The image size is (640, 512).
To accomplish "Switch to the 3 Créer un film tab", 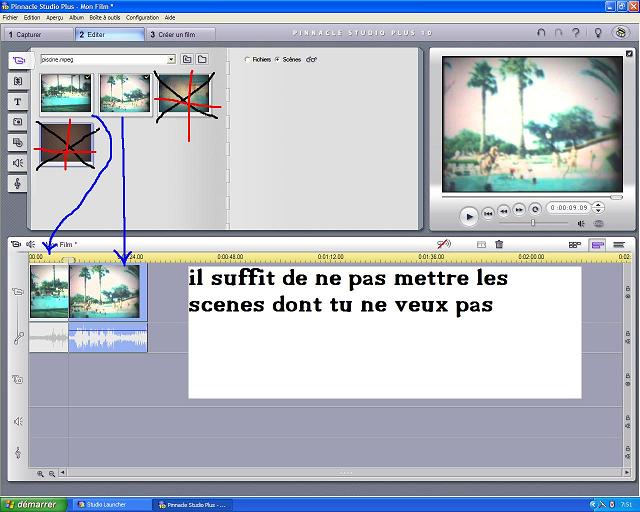I will point(181,35).
